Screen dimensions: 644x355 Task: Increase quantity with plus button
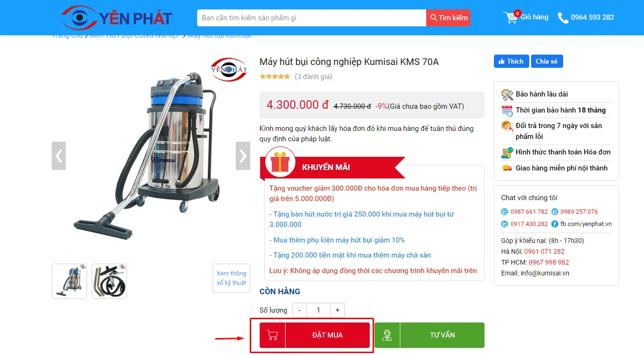click(337, 310)
